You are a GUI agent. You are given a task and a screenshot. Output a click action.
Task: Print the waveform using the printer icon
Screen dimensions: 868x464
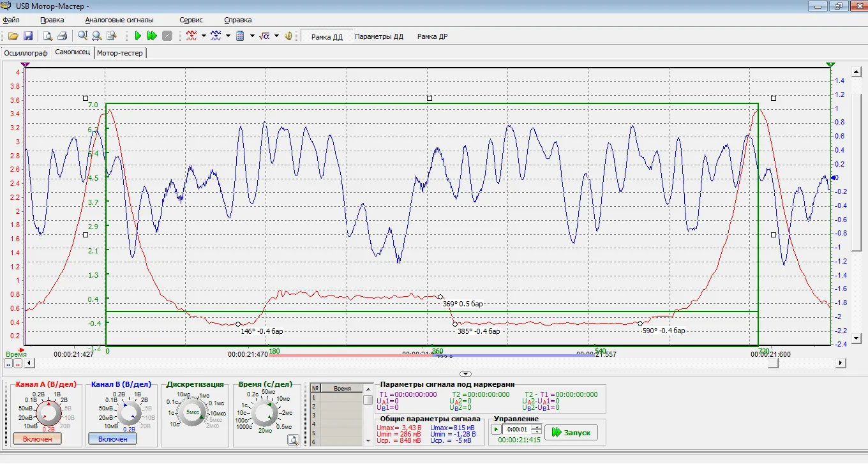click(x=62, y=36)
